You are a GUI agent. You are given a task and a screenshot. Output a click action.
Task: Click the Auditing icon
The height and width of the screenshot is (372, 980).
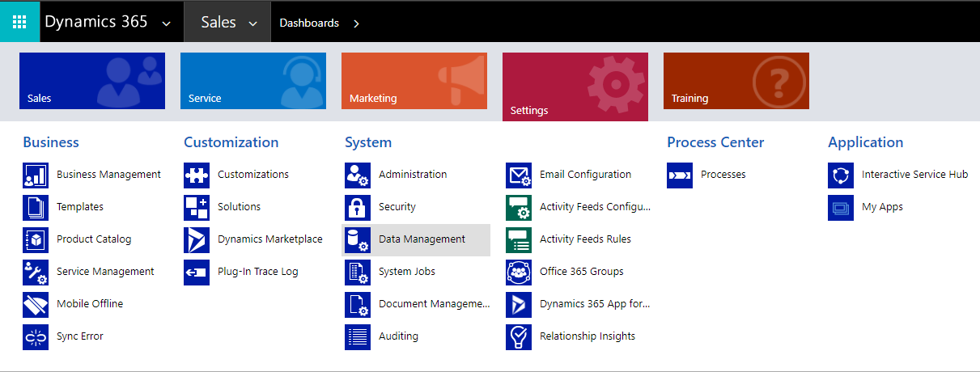pyautogui.click(x=358, y=337)
